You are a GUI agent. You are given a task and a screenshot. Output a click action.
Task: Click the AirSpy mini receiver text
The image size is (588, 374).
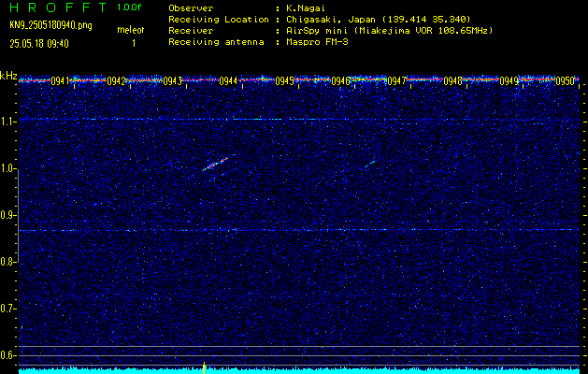click(389, 30)
